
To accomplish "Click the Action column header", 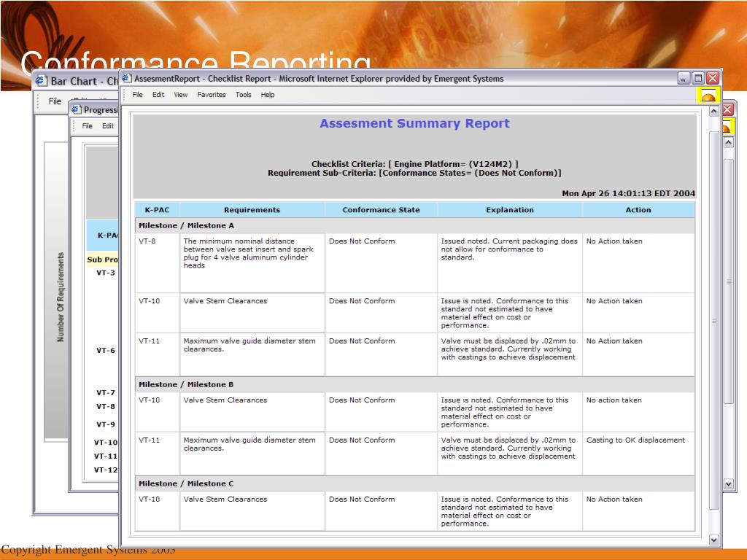I will pyautogui.click(x=638, y=210).
